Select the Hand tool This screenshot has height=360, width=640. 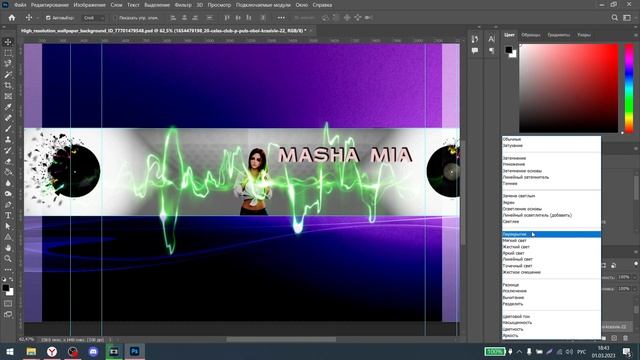coord(8,248)
